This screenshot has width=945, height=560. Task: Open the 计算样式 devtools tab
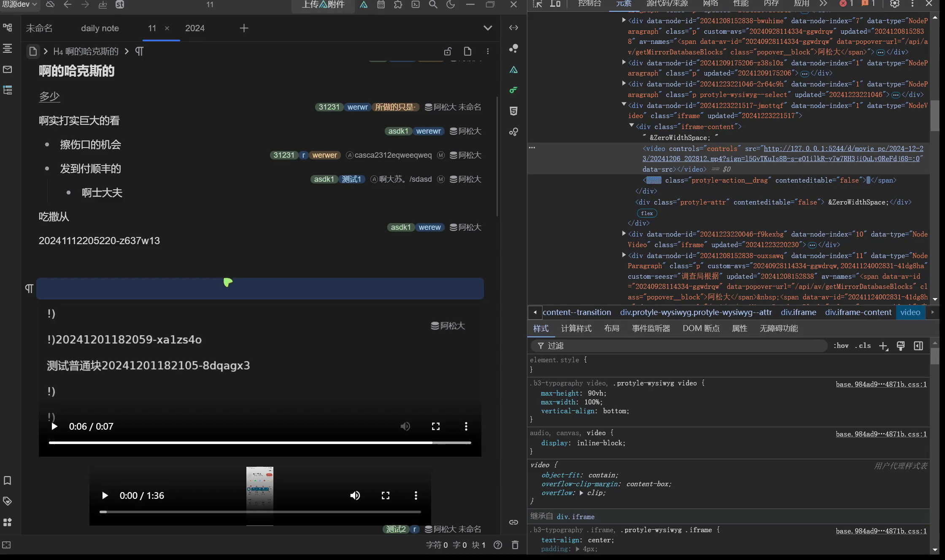point(576,328)
